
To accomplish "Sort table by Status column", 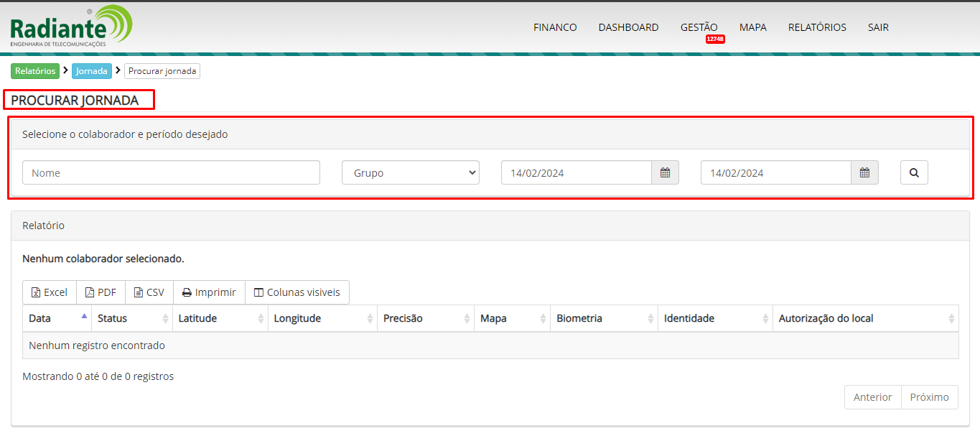I will (x=133, y=318).
